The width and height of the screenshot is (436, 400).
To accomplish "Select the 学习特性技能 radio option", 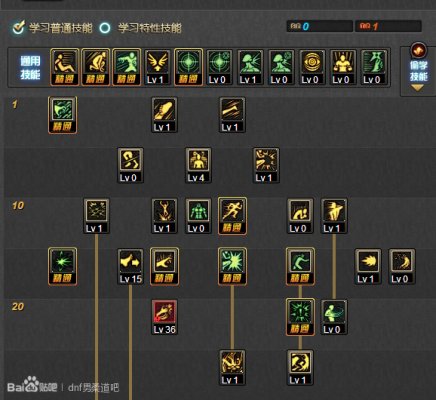I will coord(105,28).
